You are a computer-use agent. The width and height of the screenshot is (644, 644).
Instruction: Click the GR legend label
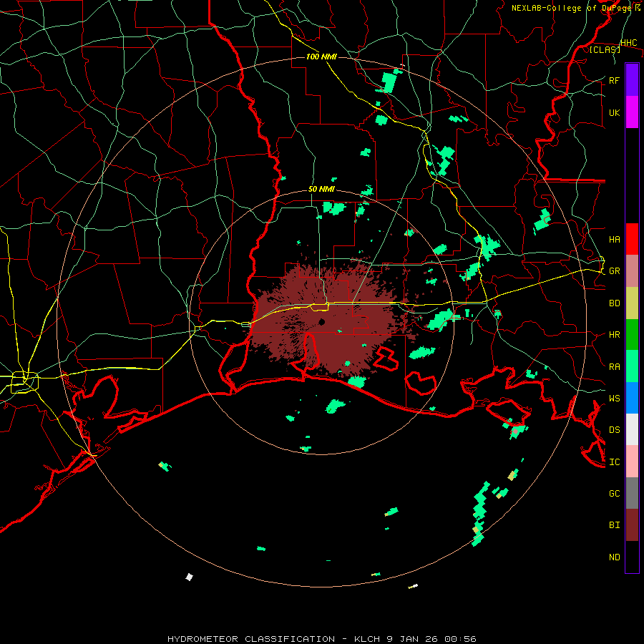click(x=614, y=271)
